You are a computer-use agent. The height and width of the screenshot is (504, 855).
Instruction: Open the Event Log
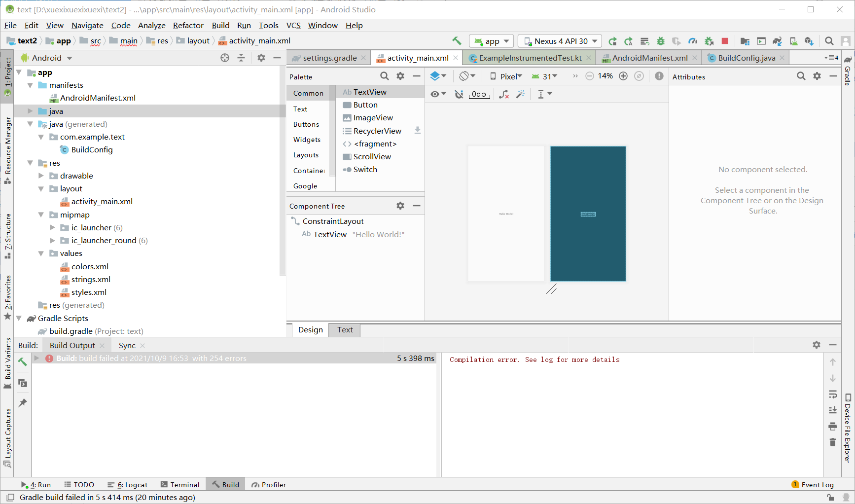(813, 485)
